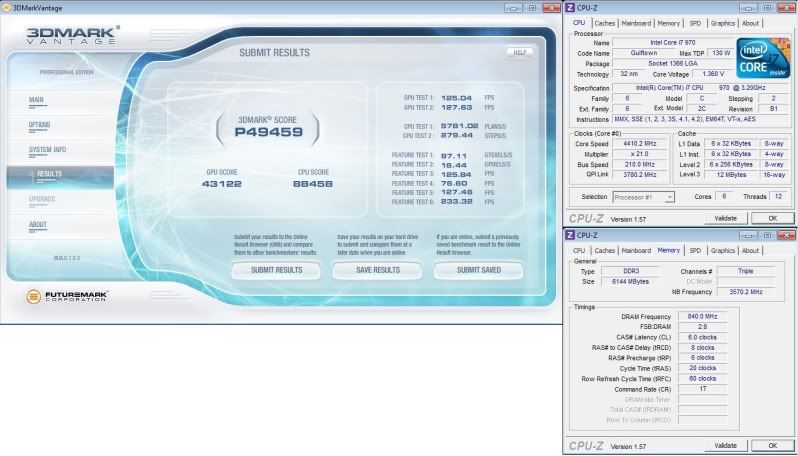Screen dimensions: 798x456
Task: Click the Level 3 cache field 12 MBytes
Action: (731, 175)
